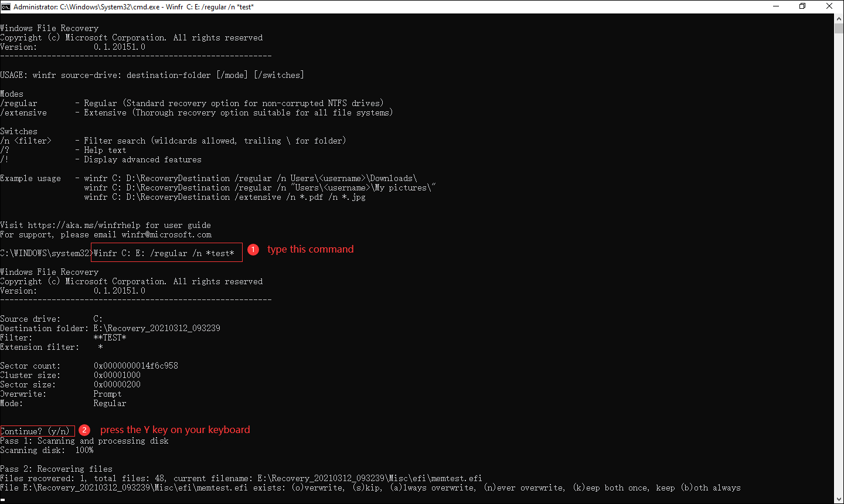Screen dimensions: 844x504
Task: Restore down the Command Prompt window
Action: 802,6
